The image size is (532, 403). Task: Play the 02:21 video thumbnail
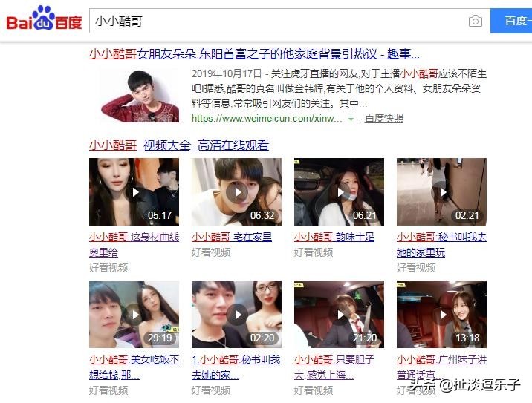(441, 191)
